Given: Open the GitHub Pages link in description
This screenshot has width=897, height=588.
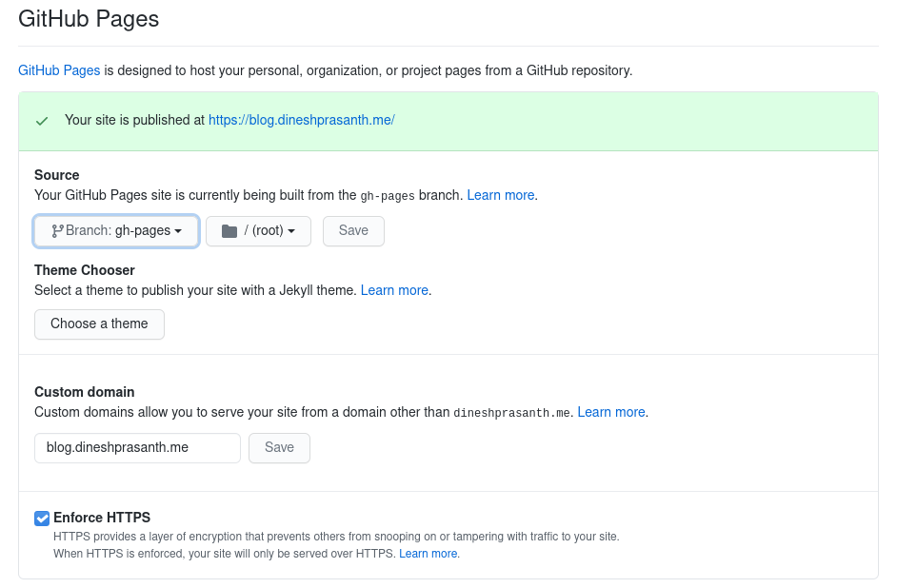Looking at the screenshot, I should pyautogui.click(x=59, y=70).
